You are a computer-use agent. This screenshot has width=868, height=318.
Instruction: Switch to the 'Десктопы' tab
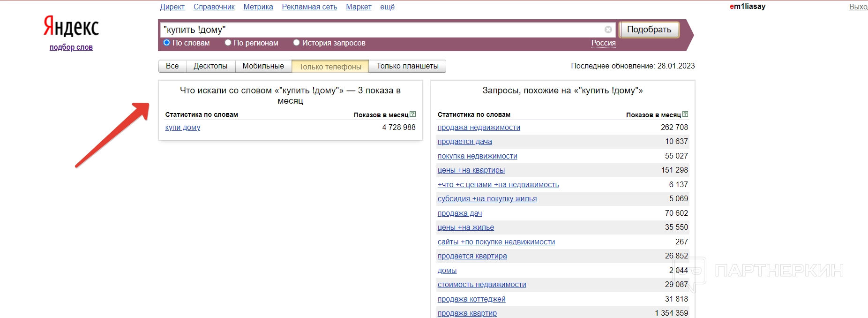(211, 66)
